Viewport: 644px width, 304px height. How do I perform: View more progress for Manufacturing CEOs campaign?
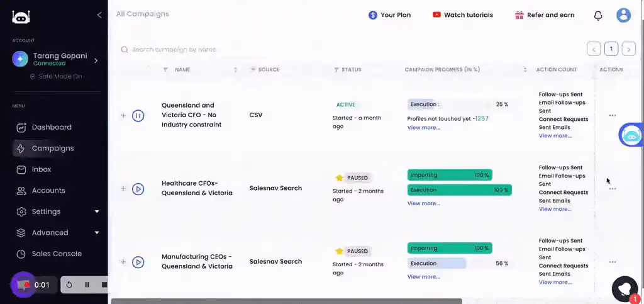[x=423, y=277]
